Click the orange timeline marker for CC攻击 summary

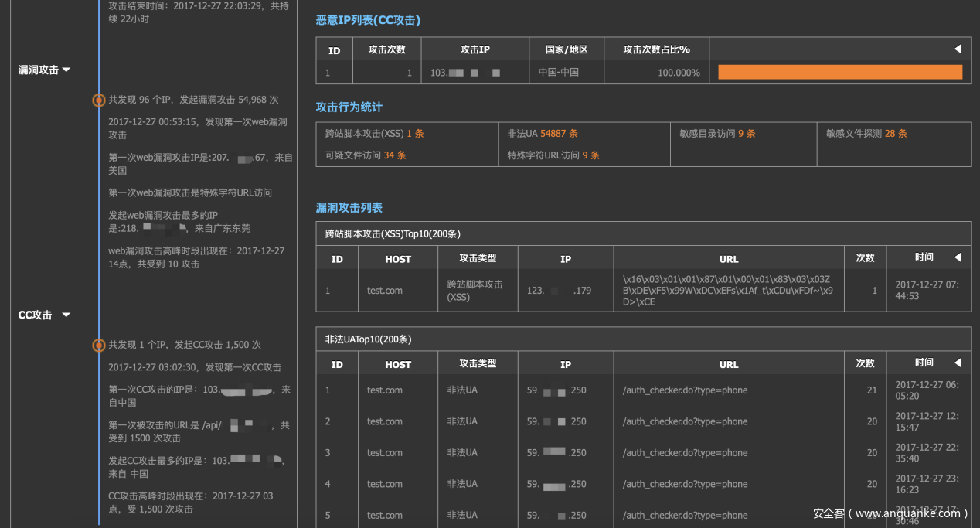98,346
